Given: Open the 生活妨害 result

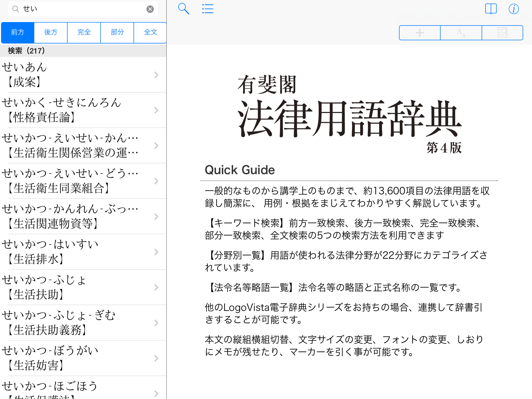Looking at the screenshot, I should pos(78,358).
